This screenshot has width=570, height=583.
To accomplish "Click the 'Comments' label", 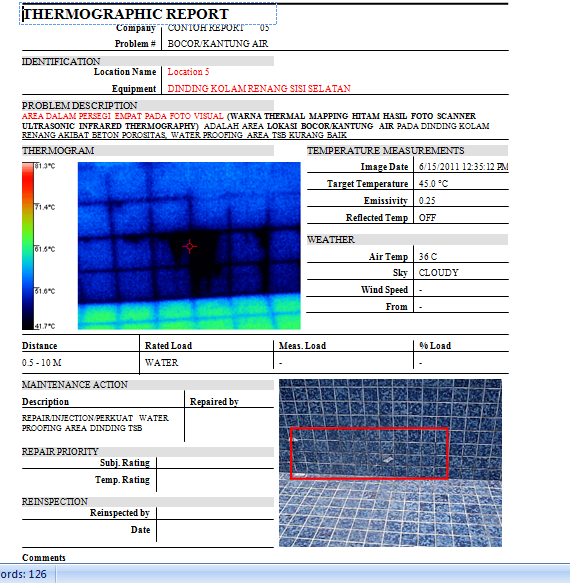I will 44,558.
